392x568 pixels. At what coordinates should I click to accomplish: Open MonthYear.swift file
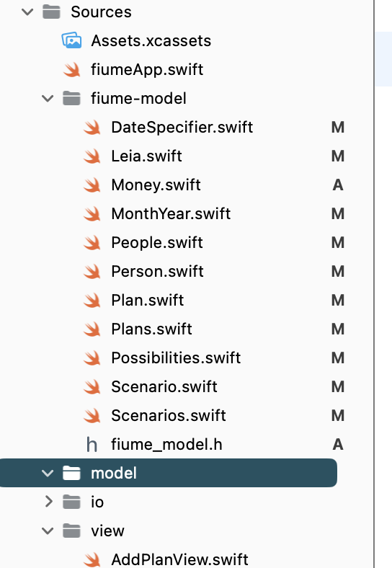pyautogui.click(x=171, y=214)
